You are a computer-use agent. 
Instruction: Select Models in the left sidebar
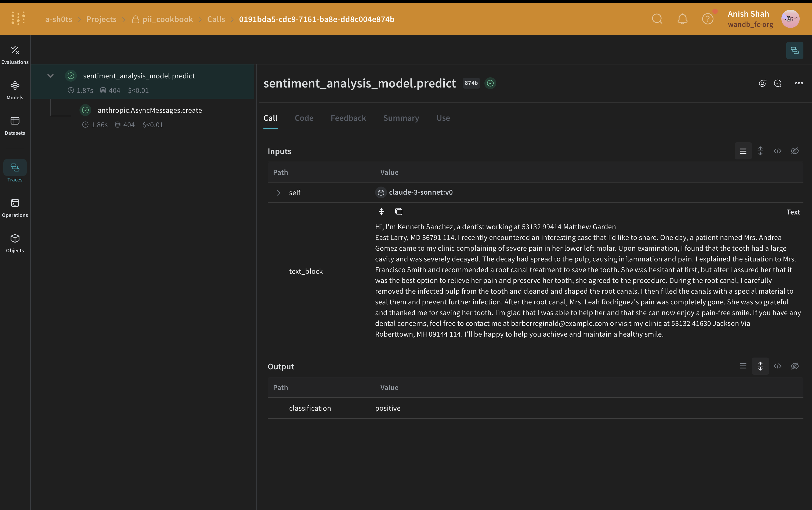15,90
